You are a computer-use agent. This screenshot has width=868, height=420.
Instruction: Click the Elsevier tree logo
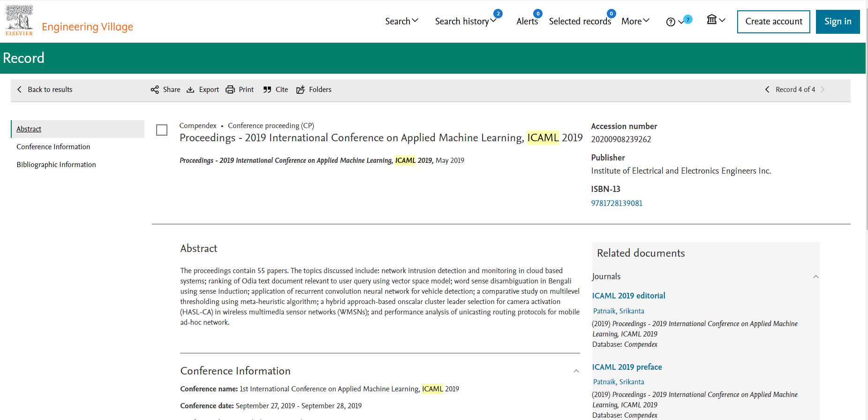[19, 20]
